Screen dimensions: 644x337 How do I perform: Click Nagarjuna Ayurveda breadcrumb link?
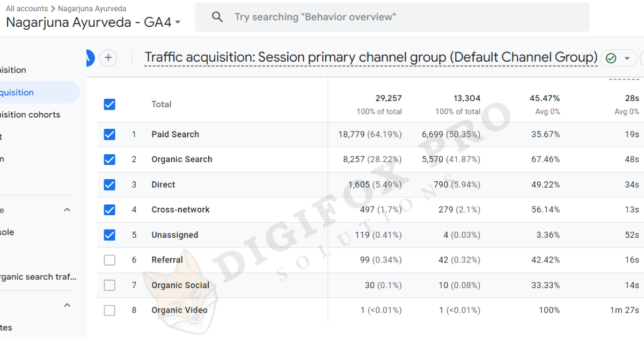point(92,9)
